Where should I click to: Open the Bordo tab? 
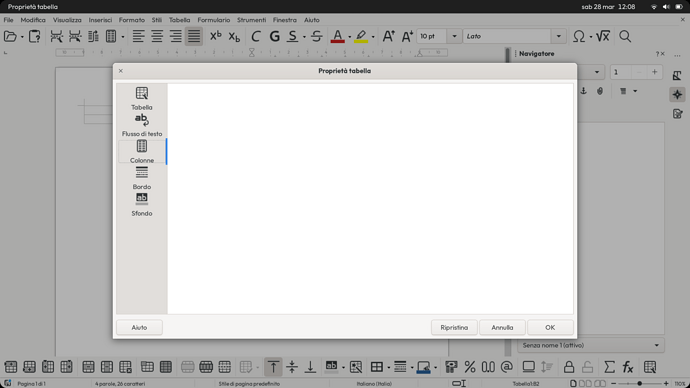click(x=142, y=178)
